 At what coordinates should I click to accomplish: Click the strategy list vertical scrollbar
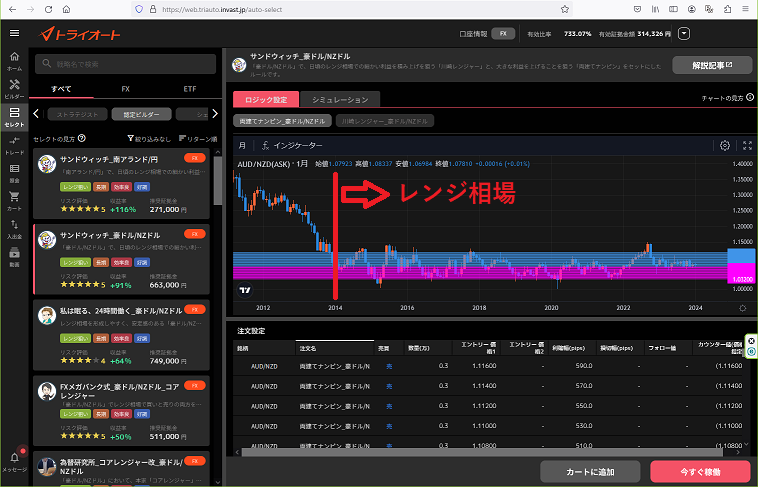coord(218,180)
